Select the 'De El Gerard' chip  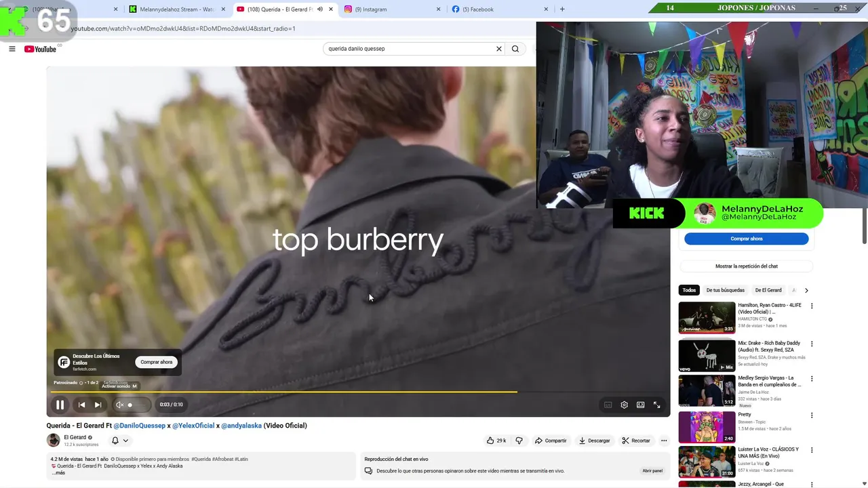pyautogui.click(x=768, y=290)
